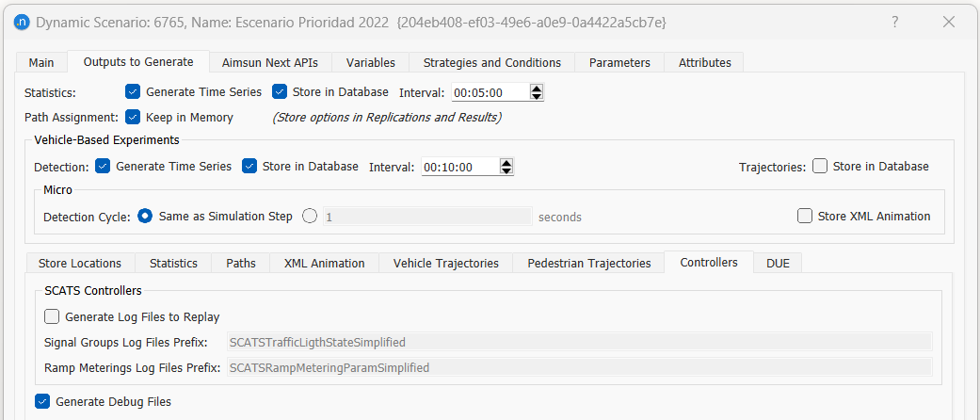Toggle Path Assignment Keep in Memory
The image size is (980, 420).
(133, 118)
